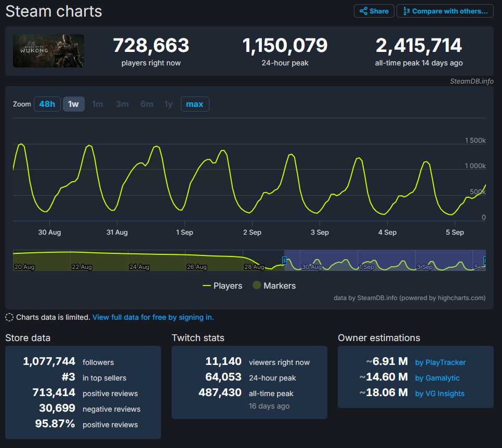Toggle the Markers series in the legend
The height and width of the screenshot is (448, 502).
pyautogui.click(x=274, y=286)
